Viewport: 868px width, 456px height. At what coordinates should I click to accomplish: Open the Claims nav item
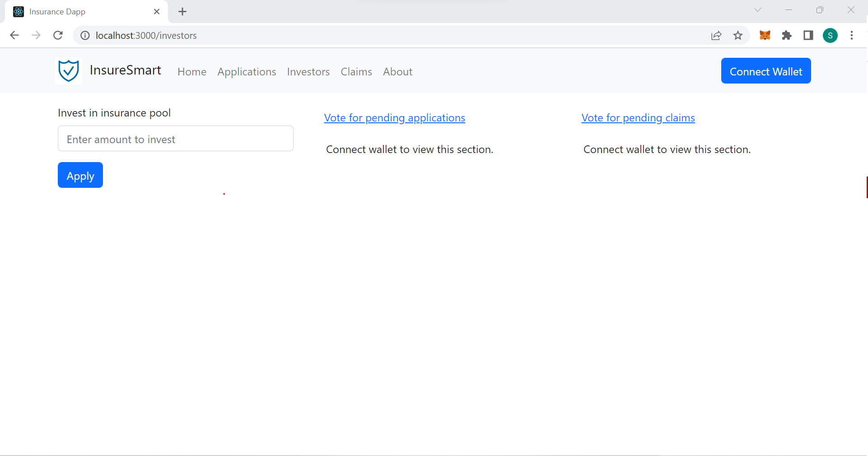click(356, 72)
